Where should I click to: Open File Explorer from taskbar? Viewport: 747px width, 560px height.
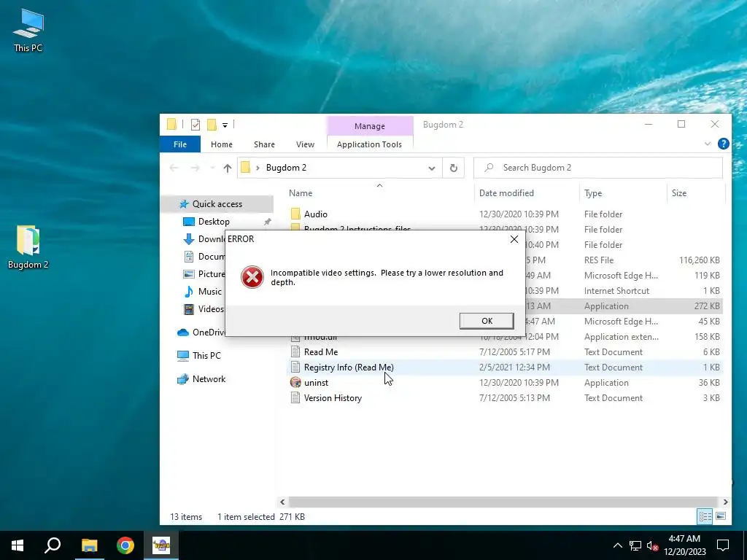(x=89, y=545)
